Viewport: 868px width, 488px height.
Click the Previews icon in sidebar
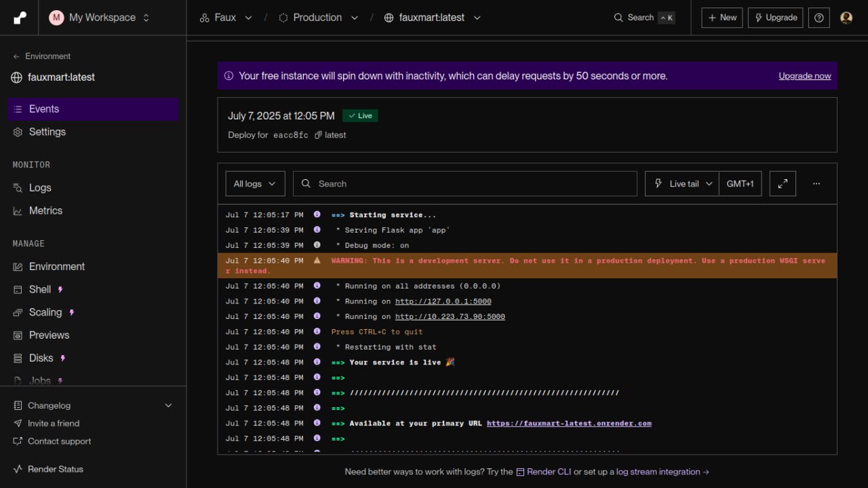point(18,335)
